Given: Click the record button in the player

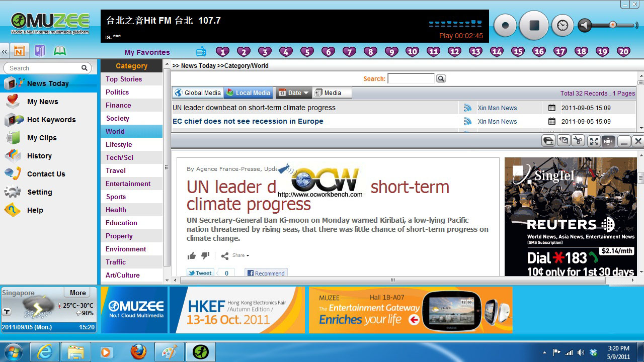Looking at the screenshot, I should coord(505,25).
